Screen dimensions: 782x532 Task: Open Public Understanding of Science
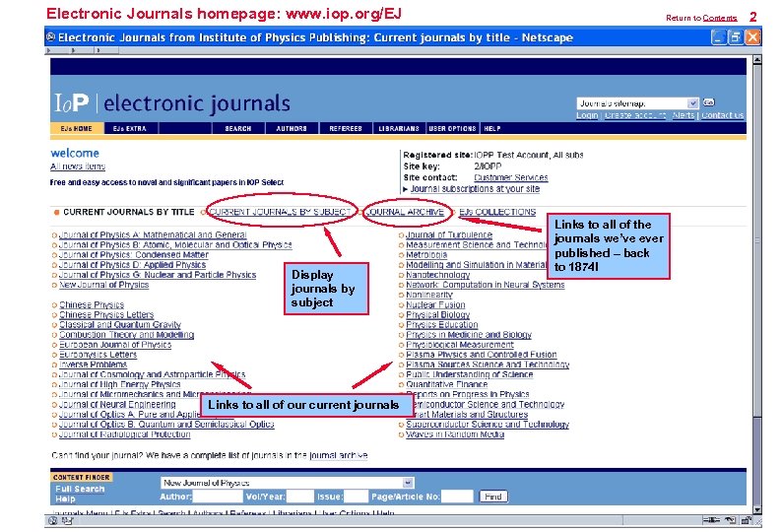point(470,374)
